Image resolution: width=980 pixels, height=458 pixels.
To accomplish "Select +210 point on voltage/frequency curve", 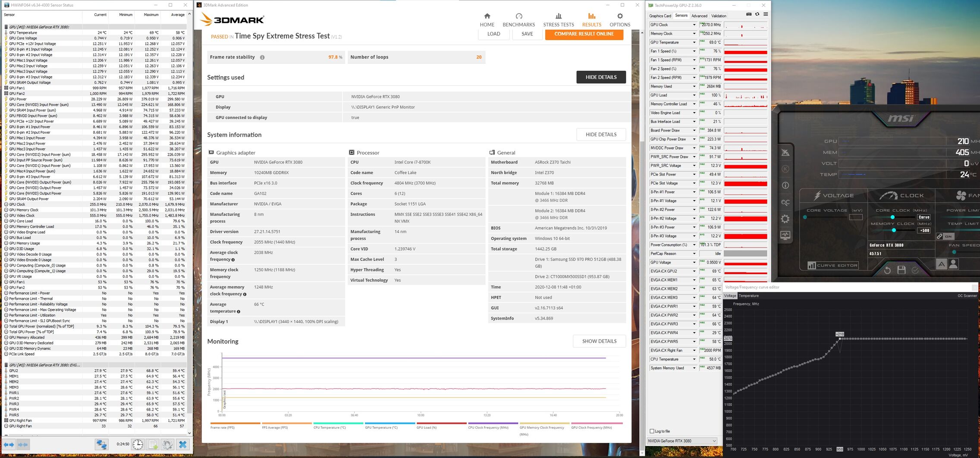I will (x=840, y=339).
